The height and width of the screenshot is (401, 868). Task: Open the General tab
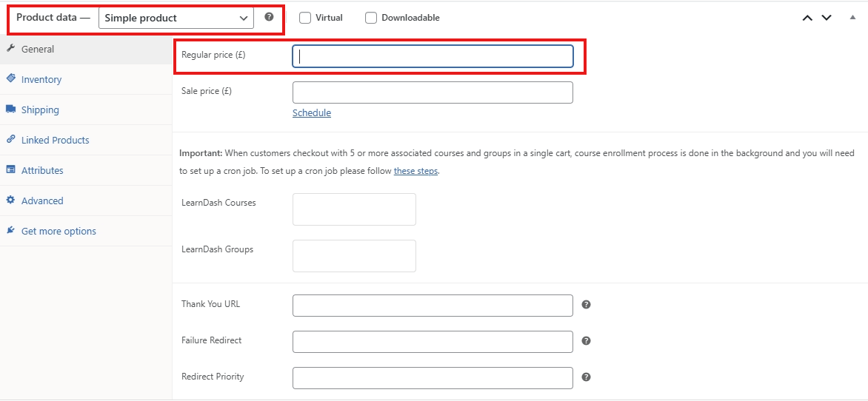tap(87, 50)
